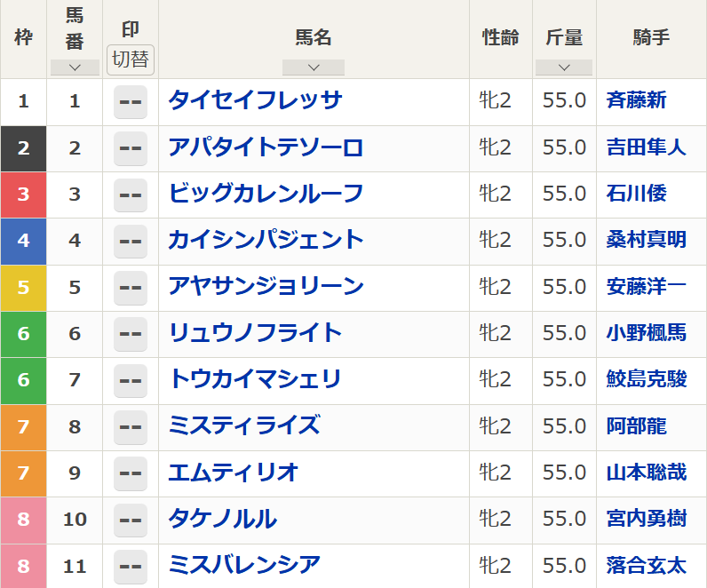The image size is (707, 588).
Task: Select mark box for リュウノフライト
Action: tap(131, 334)
